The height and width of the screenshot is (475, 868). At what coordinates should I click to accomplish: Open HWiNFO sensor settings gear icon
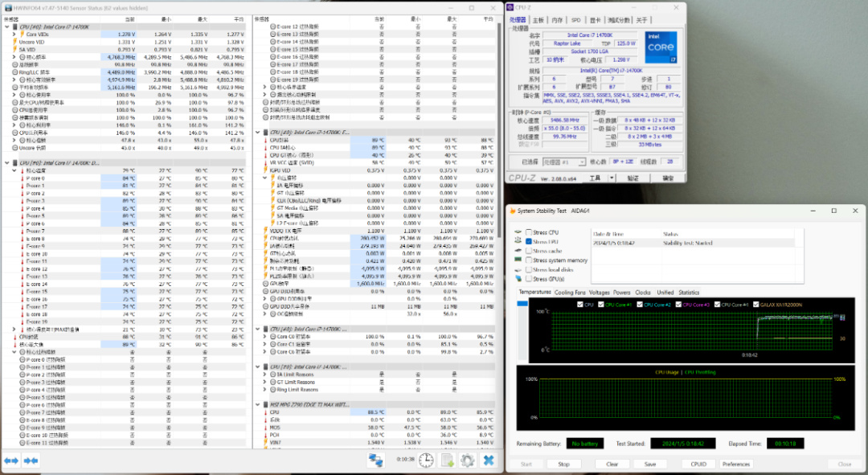[467, 460]
